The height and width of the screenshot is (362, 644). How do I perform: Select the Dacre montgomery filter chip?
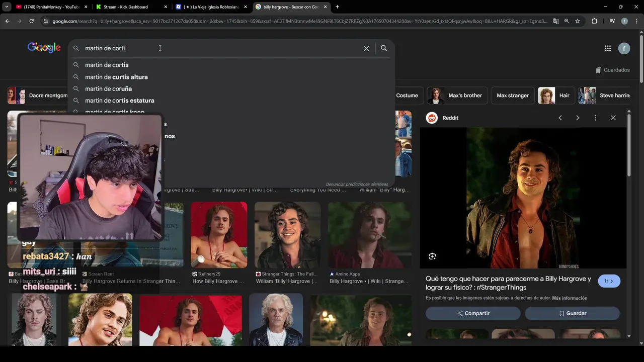point(38,96)
